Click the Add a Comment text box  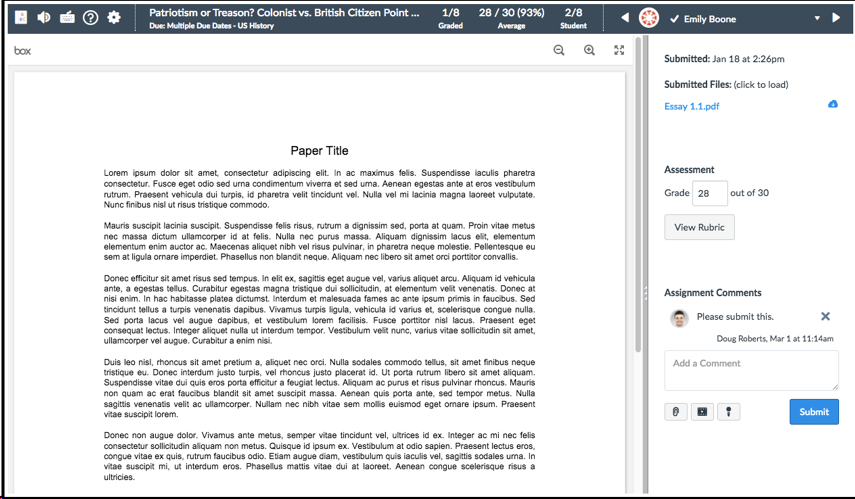(751, 370)
